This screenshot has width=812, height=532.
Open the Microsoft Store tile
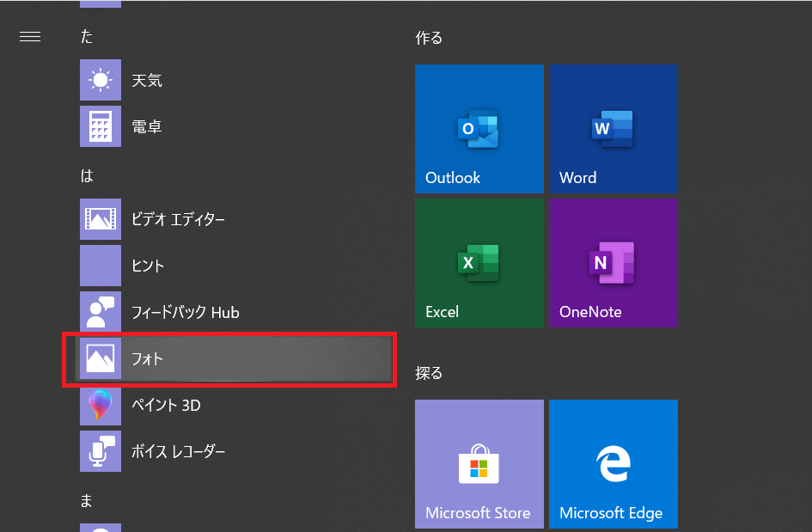click(x=479, y=464)
